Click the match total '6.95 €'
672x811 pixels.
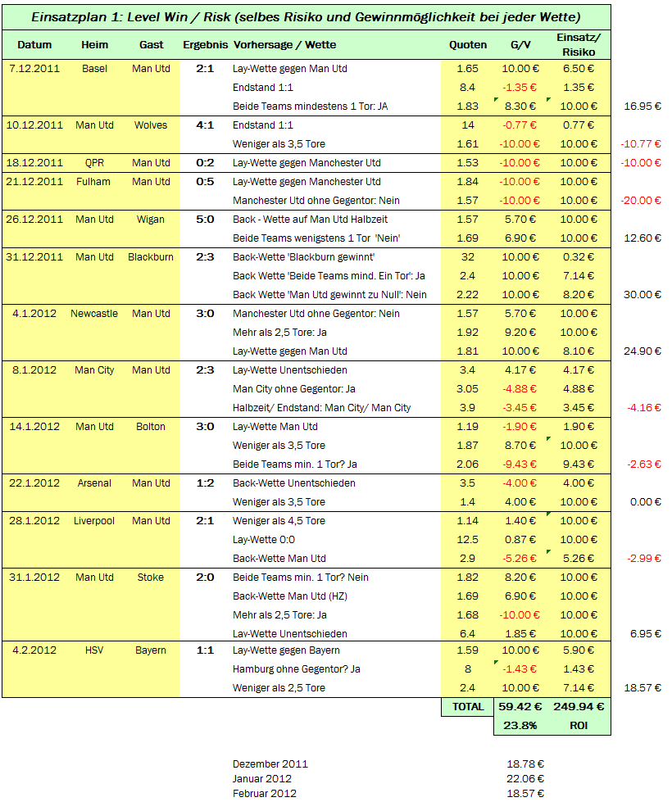pyautogui.click(x=646, y=634)
